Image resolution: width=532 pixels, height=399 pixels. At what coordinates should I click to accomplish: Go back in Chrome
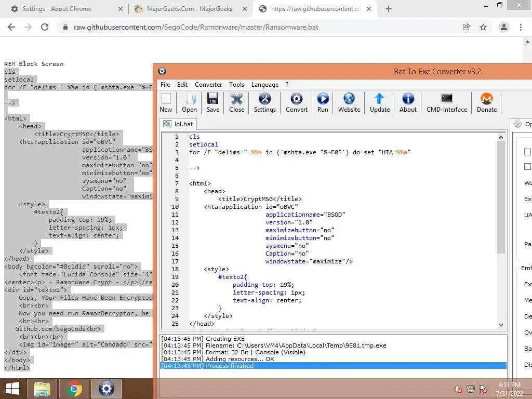pos(11,27)
